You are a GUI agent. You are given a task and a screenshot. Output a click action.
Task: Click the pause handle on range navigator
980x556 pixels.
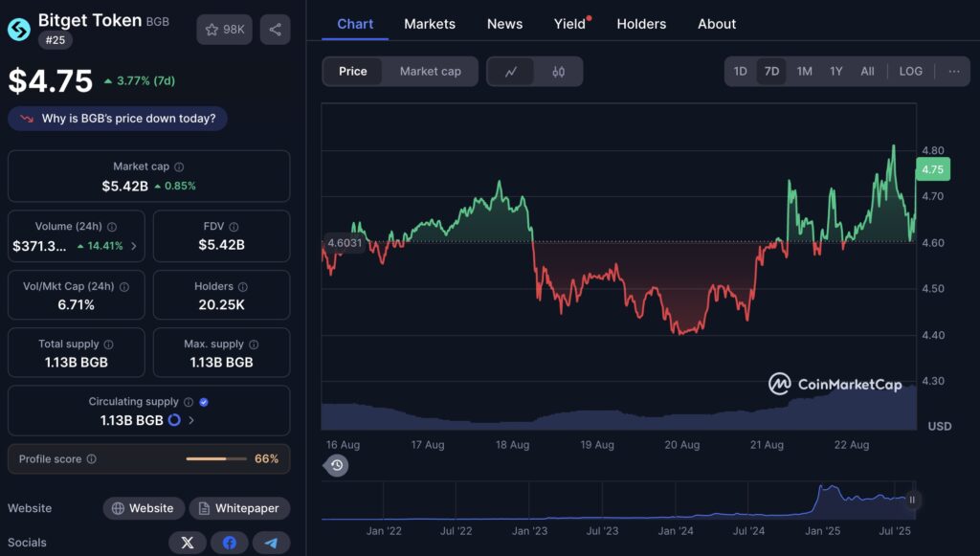pos(912,500)
